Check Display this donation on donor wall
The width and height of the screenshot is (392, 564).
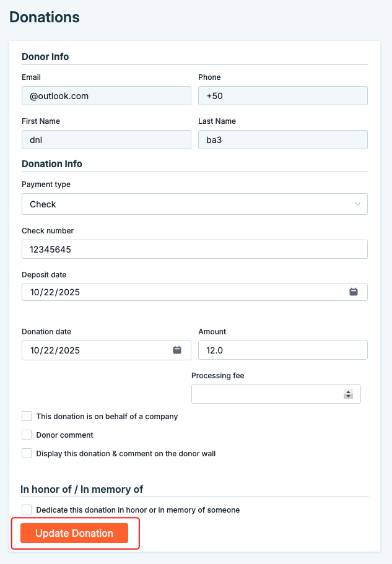(27, 453)
